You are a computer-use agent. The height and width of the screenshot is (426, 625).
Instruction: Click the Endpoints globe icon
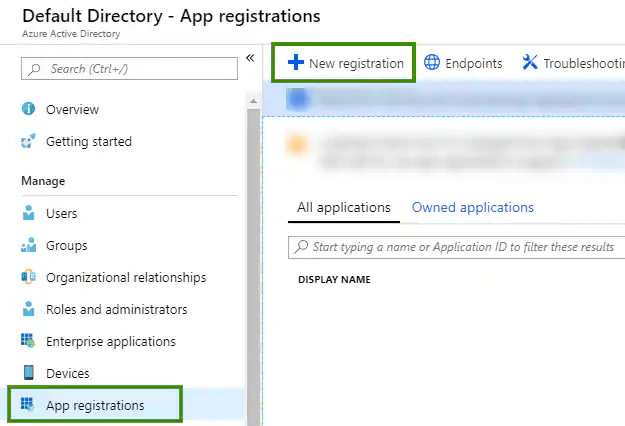[x=432, y=63]
